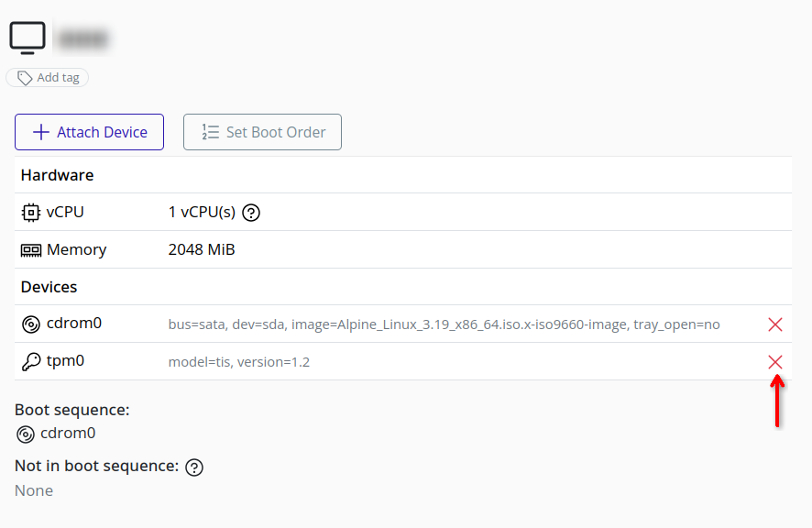Viewport: 812px width, 528px height.
Task: Click the cdrom0 bus=sata details text
Action: pyautogui.click(x=444, y=324)
